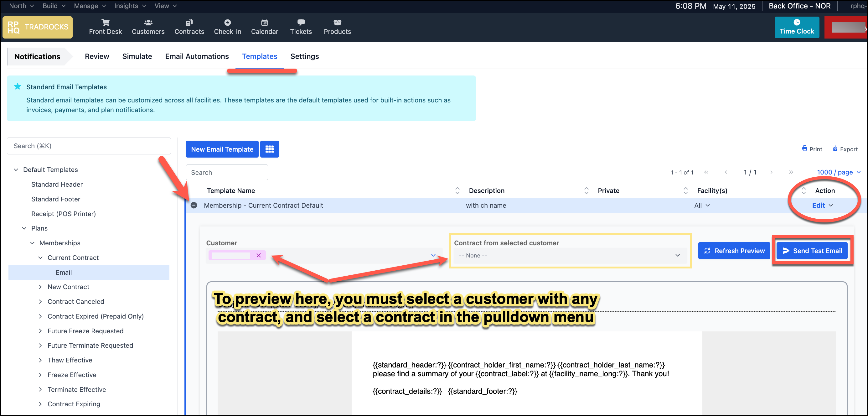Collapse the Default Templates tree node

coord(16,169)
